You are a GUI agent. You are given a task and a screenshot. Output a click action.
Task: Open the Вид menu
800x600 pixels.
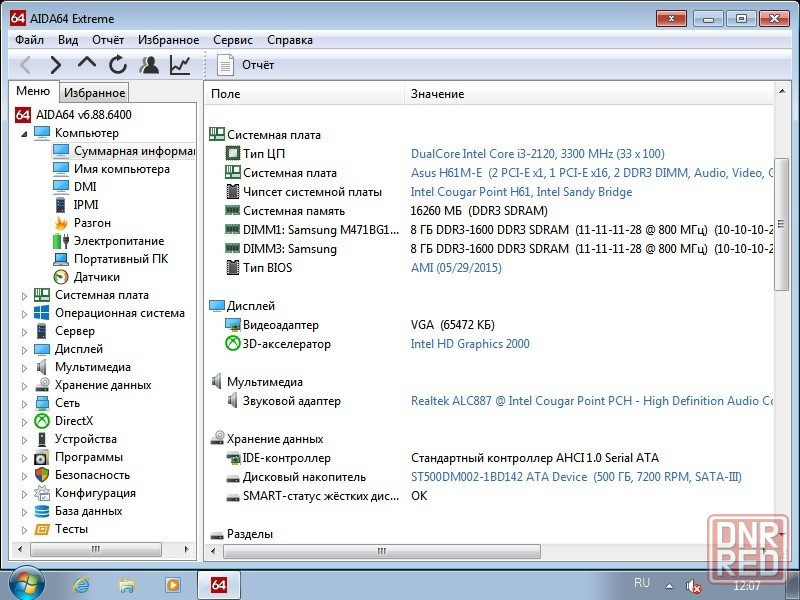(68, 40)
